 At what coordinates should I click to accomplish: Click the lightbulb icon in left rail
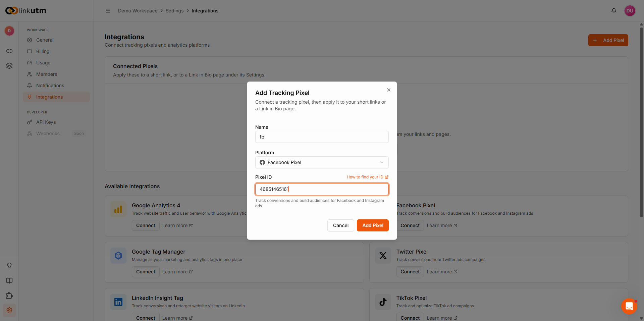(x=9, y=266)
